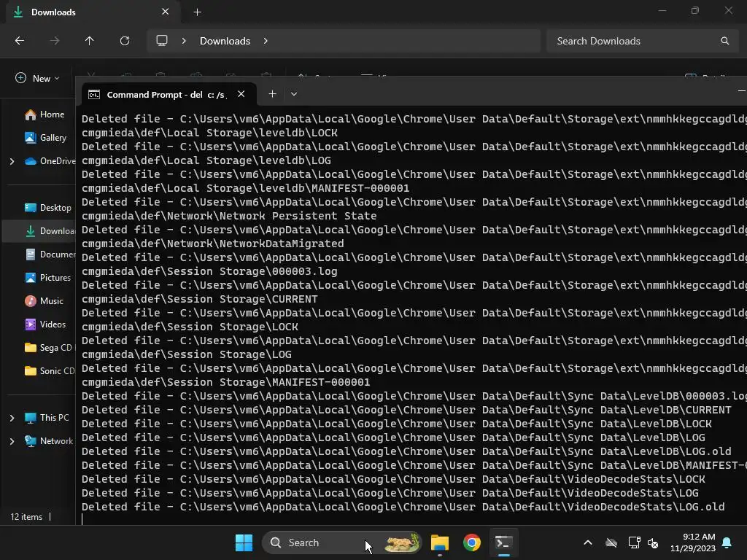Expand the Network tree node

pyautogui.click(x=12, y=441)
